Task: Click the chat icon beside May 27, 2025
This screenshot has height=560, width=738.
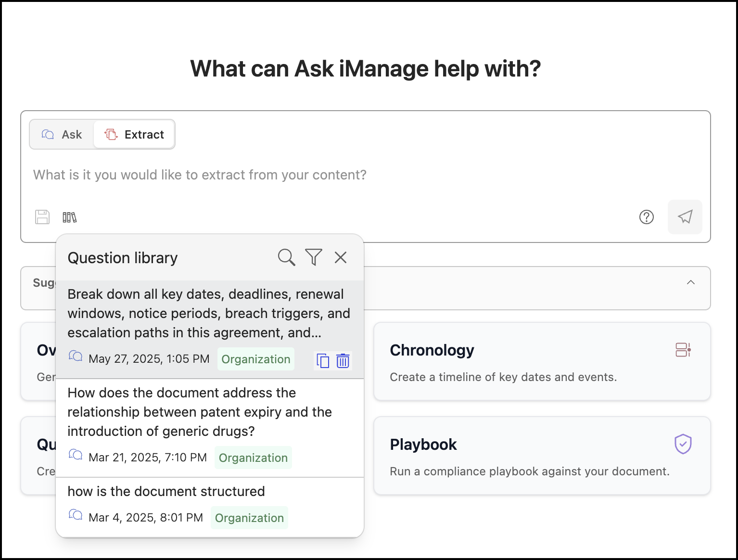Action: 76,356
